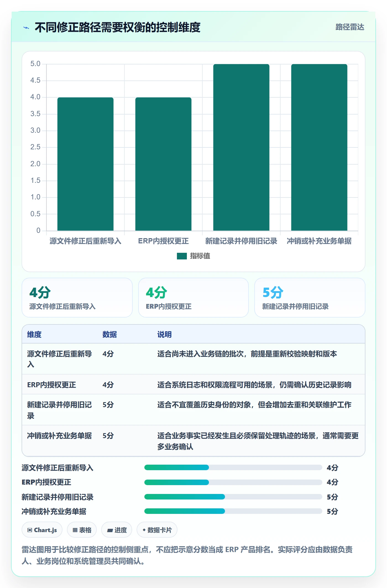Open the 4分 源文件修正后重新导入 data card

point(77,298)
